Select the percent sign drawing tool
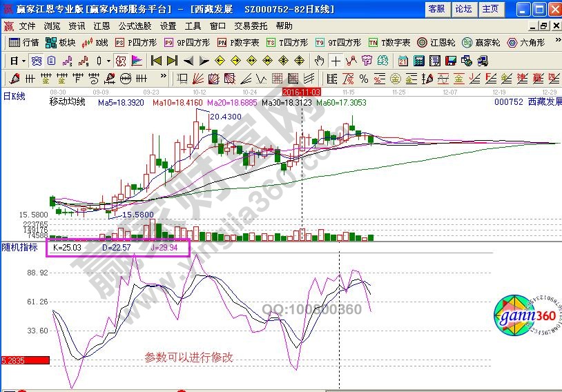The width and height of the screenshot is (562, 392). coord(363,78)
